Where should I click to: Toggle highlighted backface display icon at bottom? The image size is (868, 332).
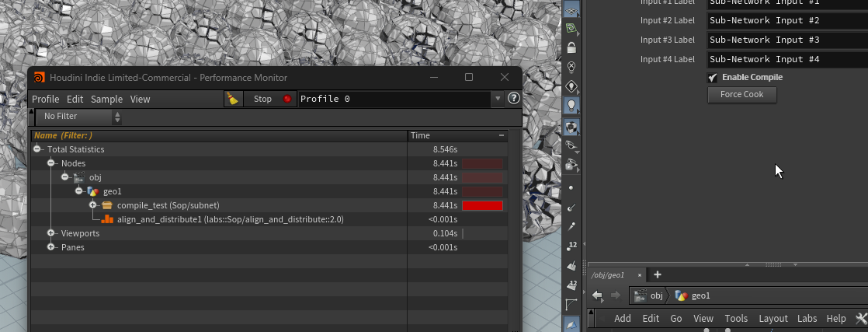click(x=572, y=324)
